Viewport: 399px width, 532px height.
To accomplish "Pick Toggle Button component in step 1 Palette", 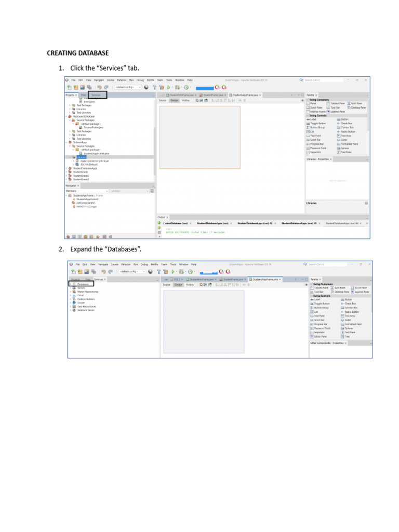I will [x=316, y=124].
